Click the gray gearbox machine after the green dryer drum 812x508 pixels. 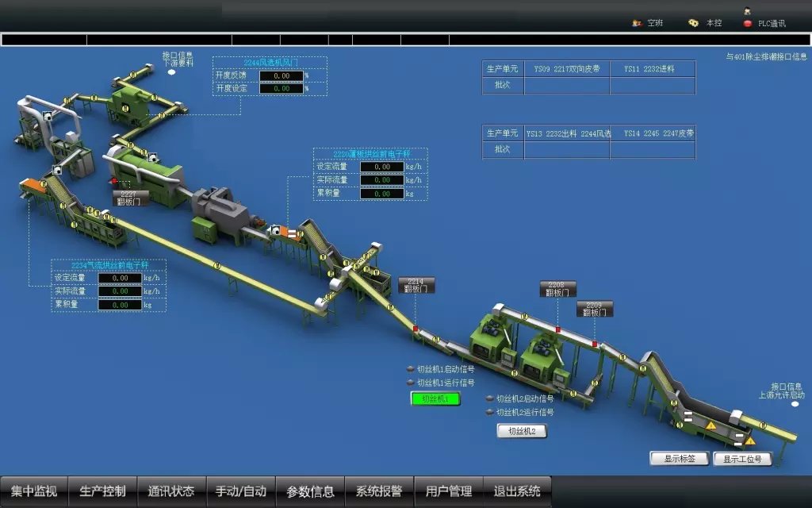click(218, 206)
